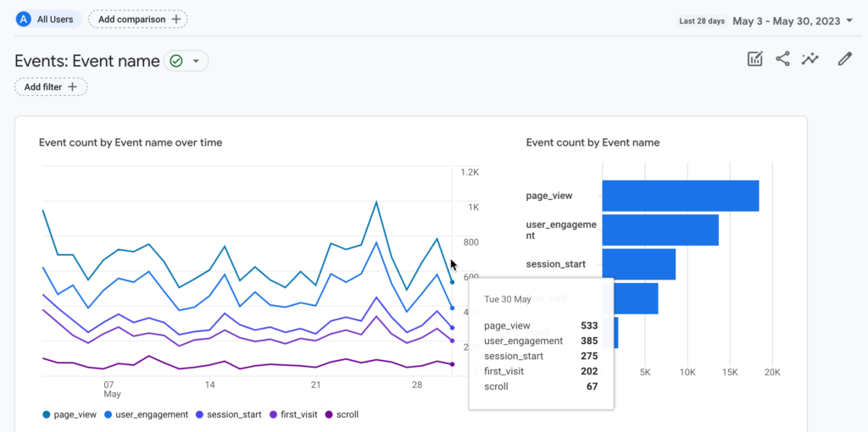Click the page_view bar in bar chart
868x432 pixels.
tap(681, 196)
